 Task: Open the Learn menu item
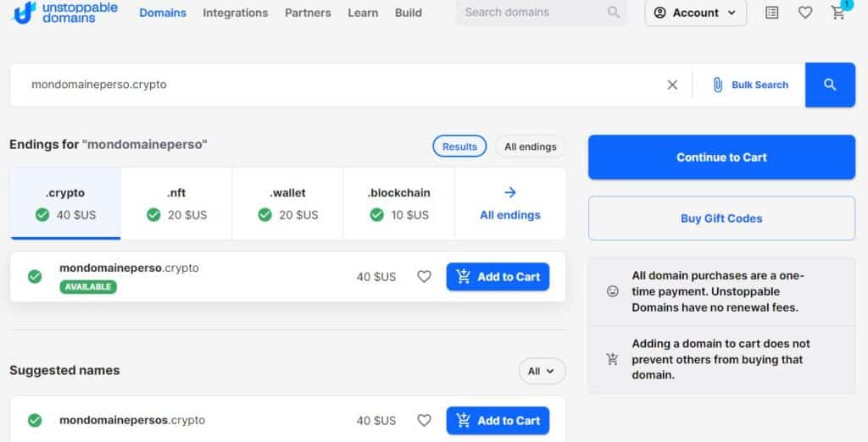click(x=363, y=13)
